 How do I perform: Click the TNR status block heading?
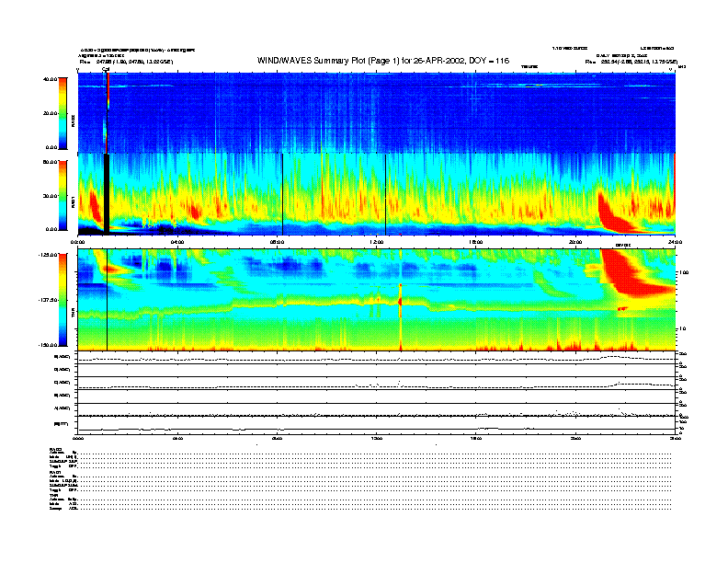[x=53, y=495]
